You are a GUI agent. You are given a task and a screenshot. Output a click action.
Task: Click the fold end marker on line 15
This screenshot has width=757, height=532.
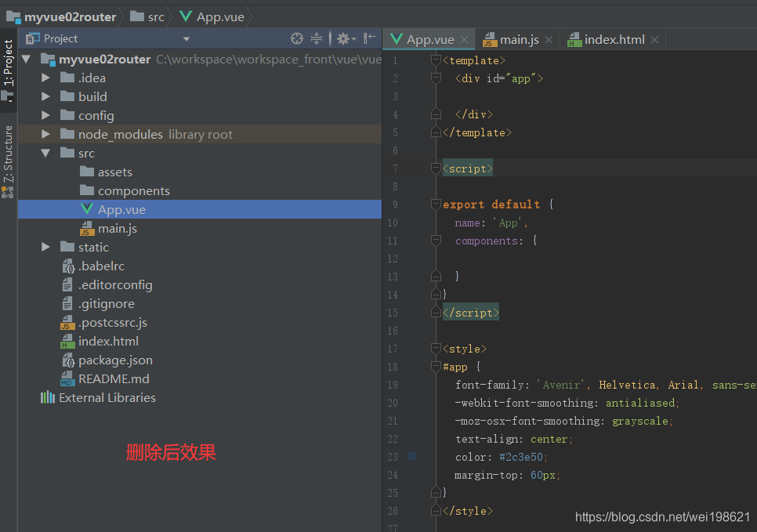(x=436, y=313)
